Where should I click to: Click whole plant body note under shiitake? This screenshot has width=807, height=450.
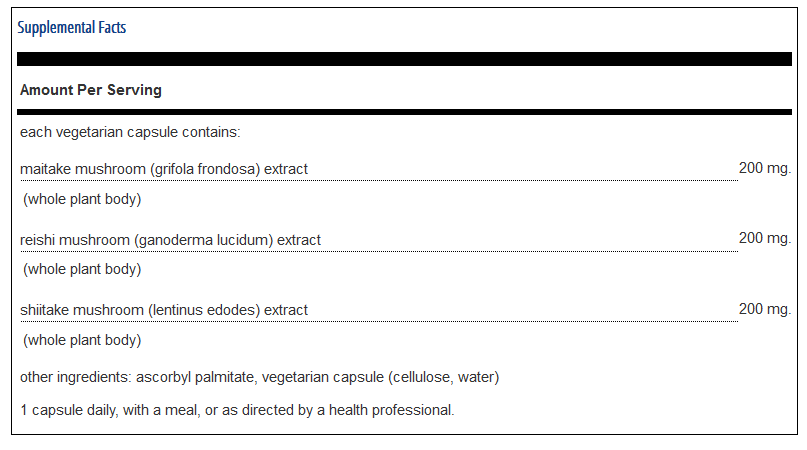[x=82, y=340]
